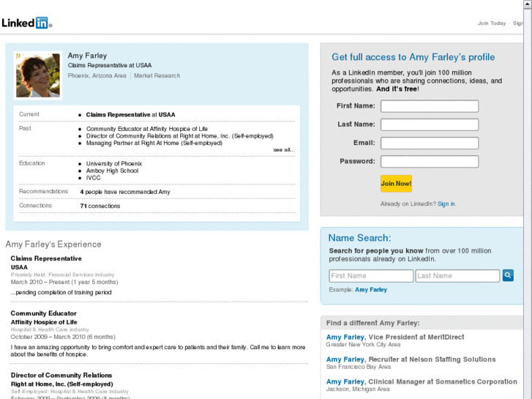Select Managing Partner at Right At Home entry
The height and width of the screenshot is (399, 532).
pyautogui.click(x=154, y=143)
